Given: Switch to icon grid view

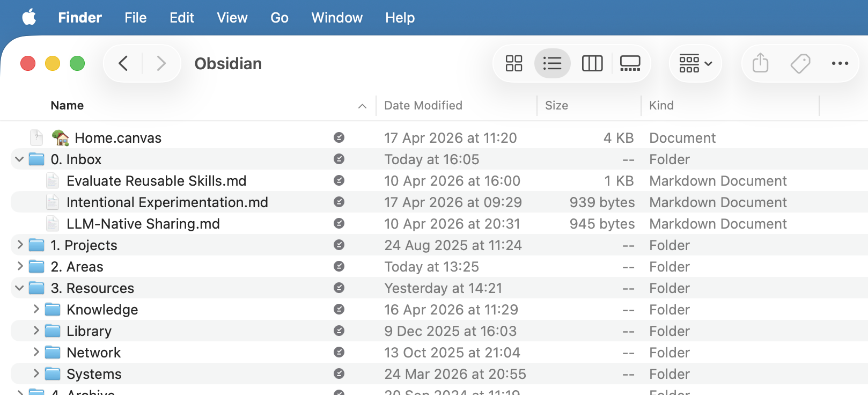Looking at the screenshot, I should click(x=514, y=63).
